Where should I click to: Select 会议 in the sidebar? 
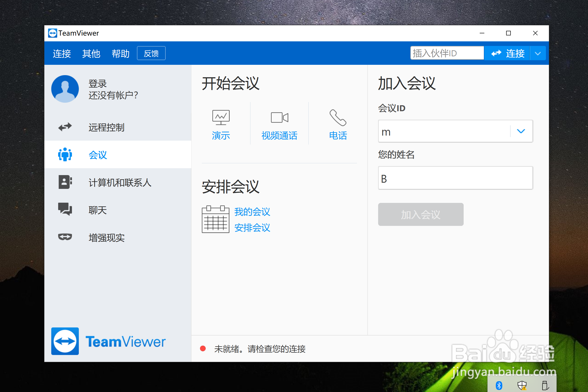118,154
